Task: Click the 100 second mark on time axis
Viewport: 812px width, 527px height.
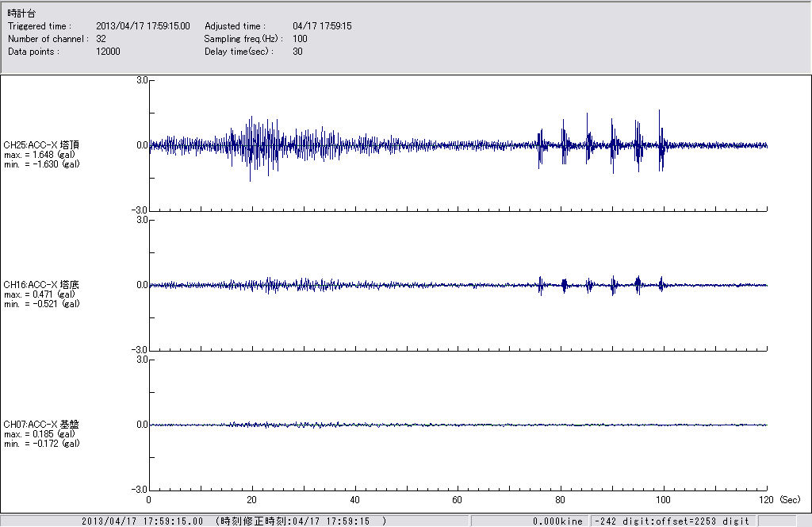Action: [x=664, y=501]
